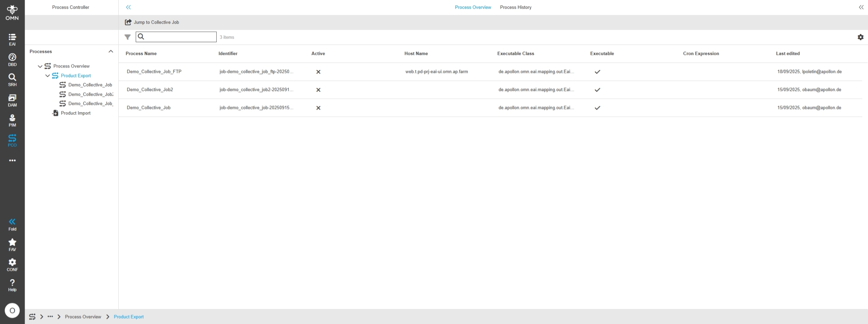Collapse the Product Export tree node
The image size is (868, 324).
(48, 76)
